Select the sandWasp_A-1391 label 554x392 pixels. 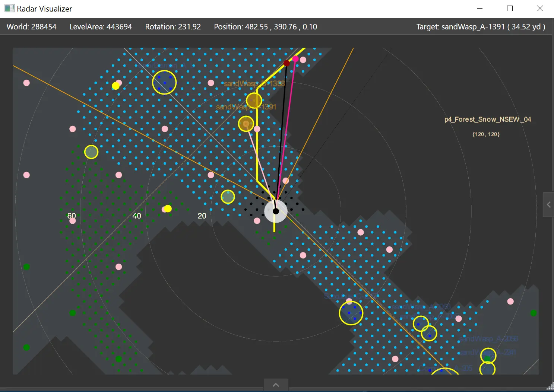click(246, 107)
